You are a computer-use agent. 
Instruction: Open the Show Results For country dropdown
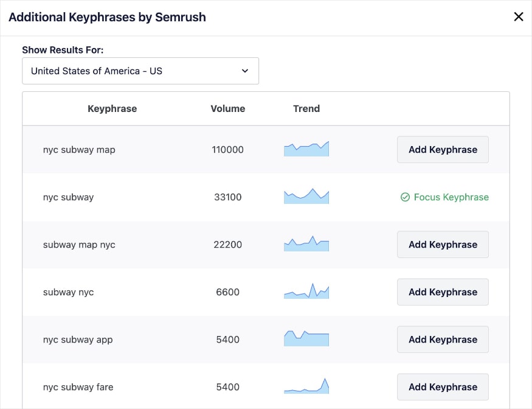coord(140,71)
